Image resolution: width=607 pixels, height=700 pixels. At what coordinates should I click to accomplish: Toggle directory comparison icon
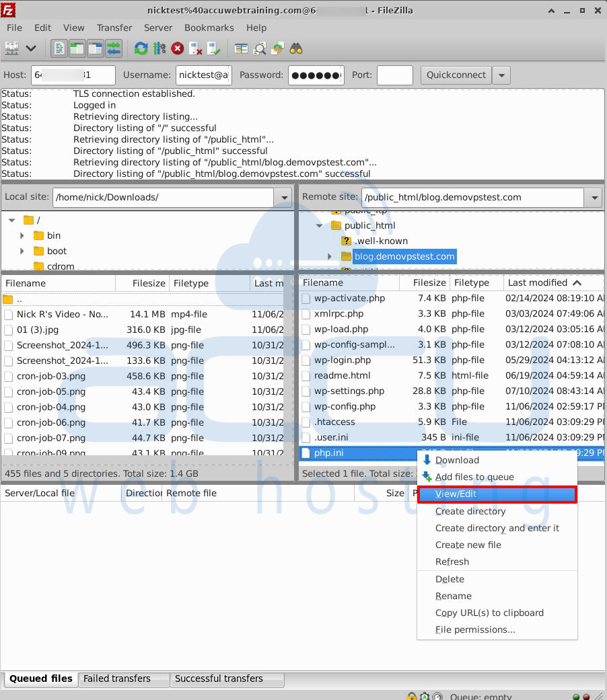point(260,48)
